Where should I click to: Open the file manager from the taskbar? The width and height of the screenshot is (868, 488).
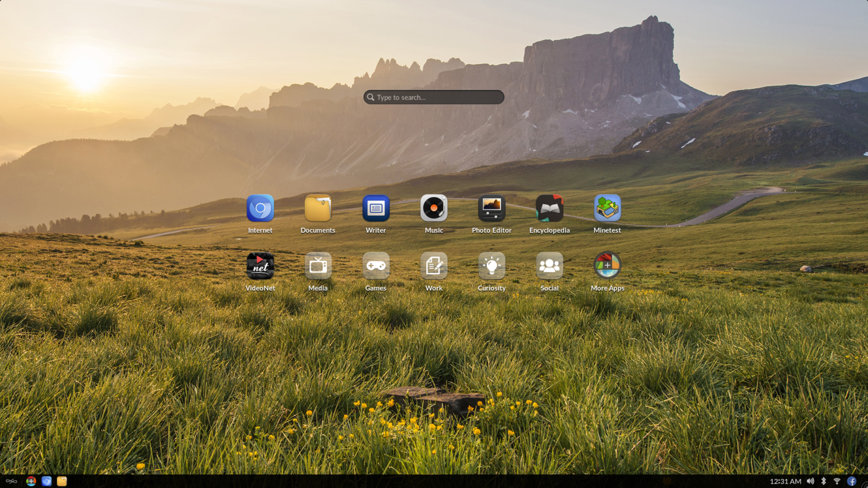click(x=62, y=481)
